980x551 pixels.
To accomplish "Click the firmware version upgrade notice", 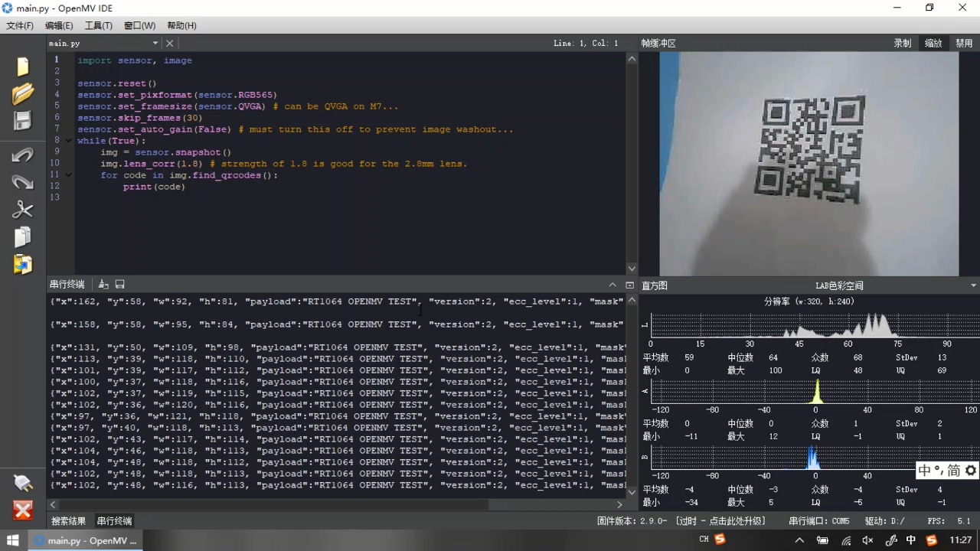I will (x=681, y=521).
